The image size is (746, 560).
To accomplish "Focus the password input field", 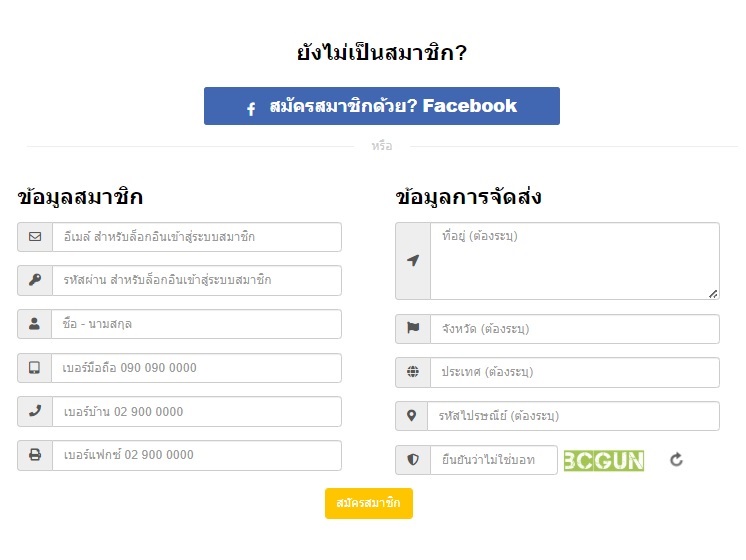I will 196,281.
